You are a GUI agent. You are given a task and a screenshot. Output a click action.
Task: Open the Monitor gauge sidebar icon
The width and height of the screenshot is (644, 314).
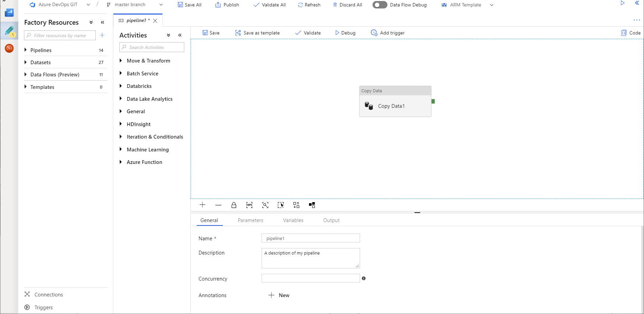[9, 48]
